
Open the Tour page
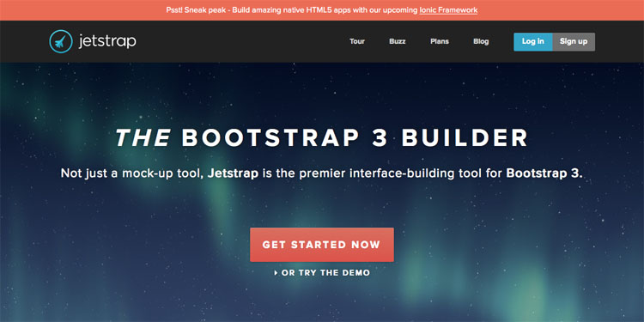[x=357, y=41]
